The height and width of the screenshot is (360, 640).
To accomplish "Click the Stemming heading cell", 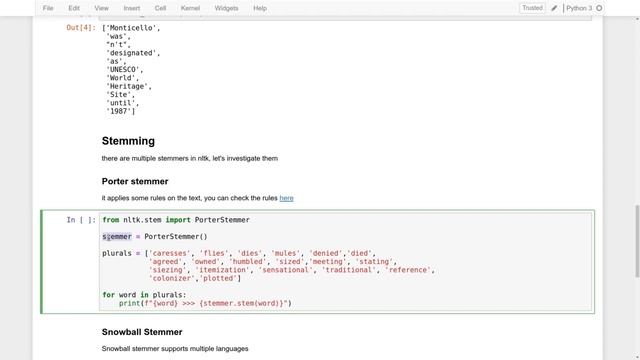I will point(128,141).
